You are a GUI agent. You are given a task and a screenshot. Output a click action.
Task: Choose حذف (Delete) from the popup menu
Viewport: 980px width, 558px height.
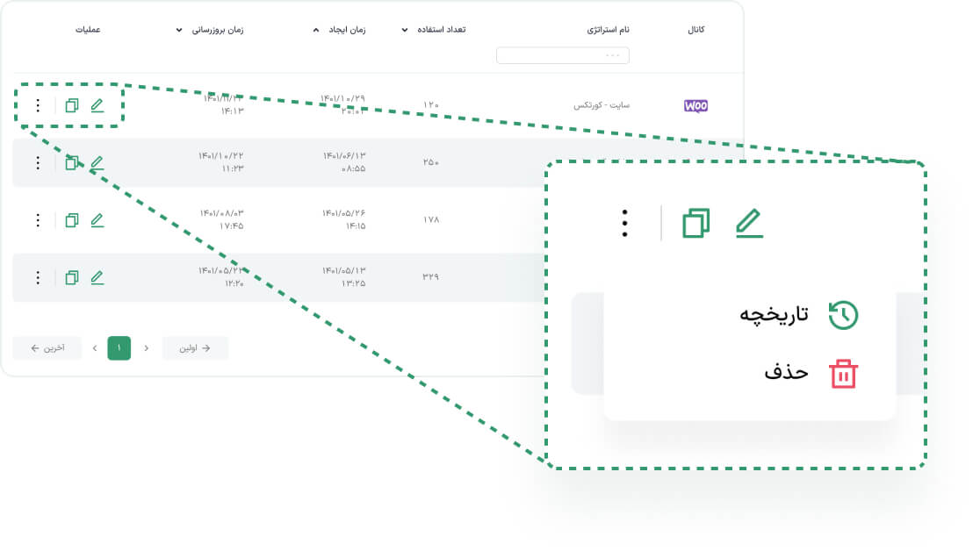810,372
